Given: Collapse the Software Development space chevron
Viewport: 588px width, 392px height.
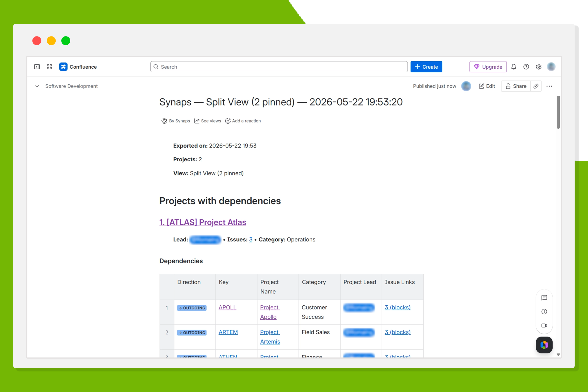Looking at the screenshot, I should point(37,86).
